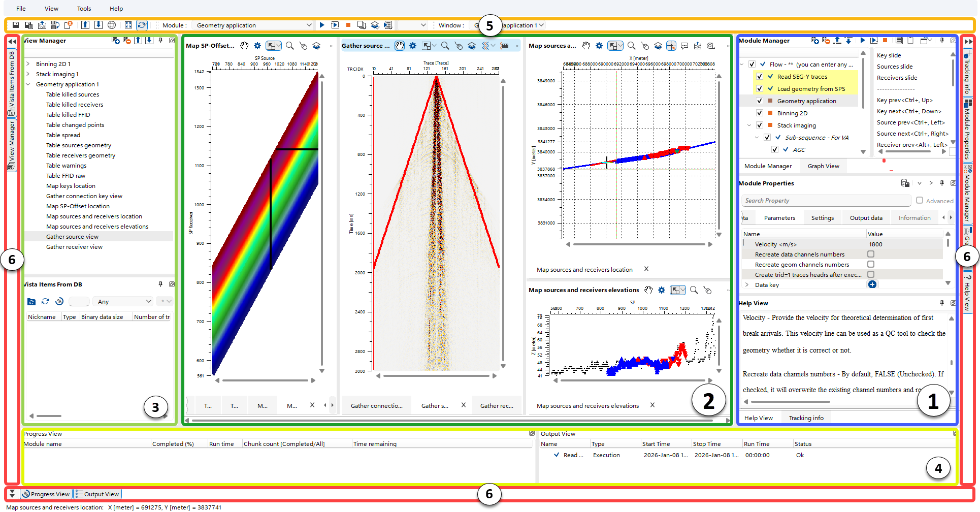980x512 pixels.
Task: Click the Search Property input field
Action: [x=826, y=201]
